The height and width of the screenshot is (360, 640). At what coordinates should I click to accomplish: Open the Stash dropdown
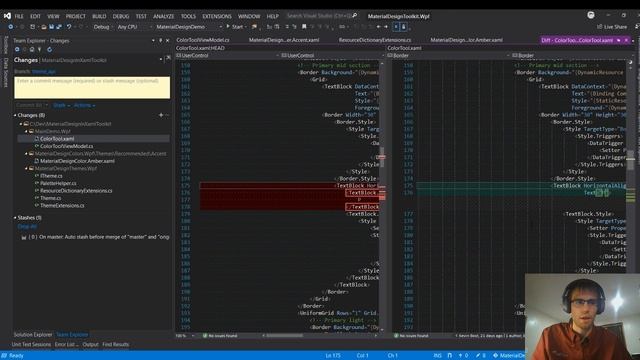coord(61,105)
